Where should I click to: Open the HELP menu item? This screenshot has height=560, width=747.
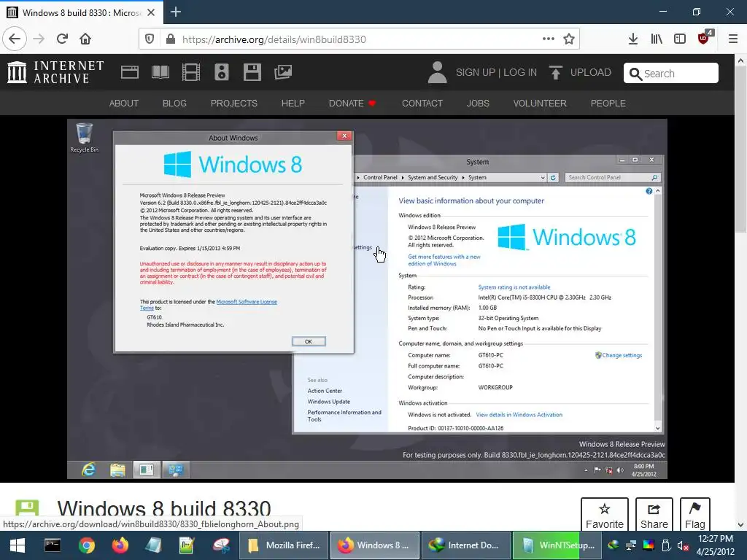coord(293,104)
